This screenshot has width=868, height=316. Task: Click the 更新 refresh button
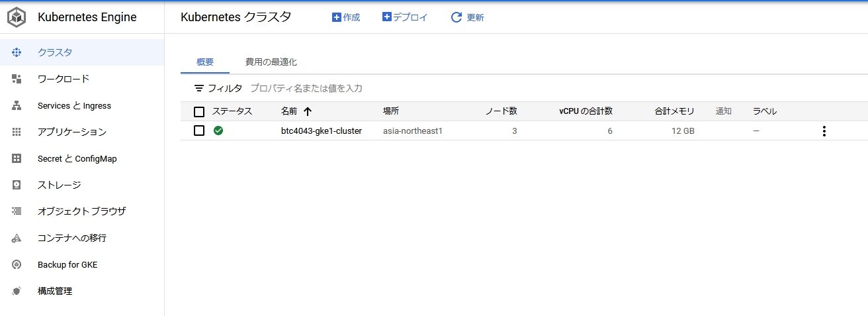[x=468, y=17]
